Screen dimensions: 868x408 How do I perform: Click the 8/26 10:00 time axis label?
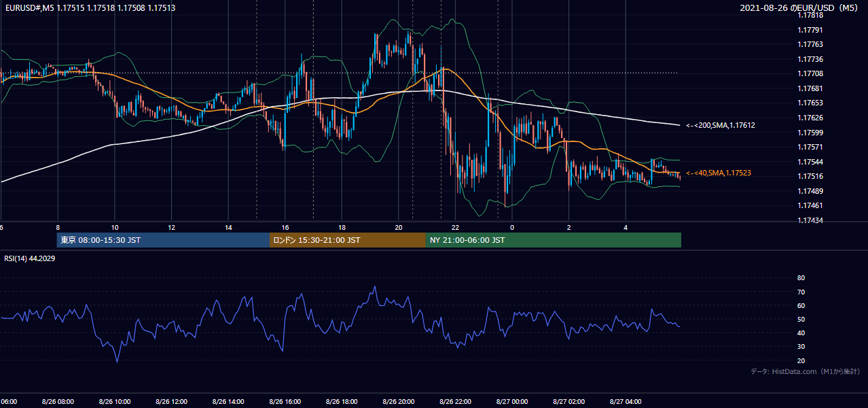tap(115, 402)
